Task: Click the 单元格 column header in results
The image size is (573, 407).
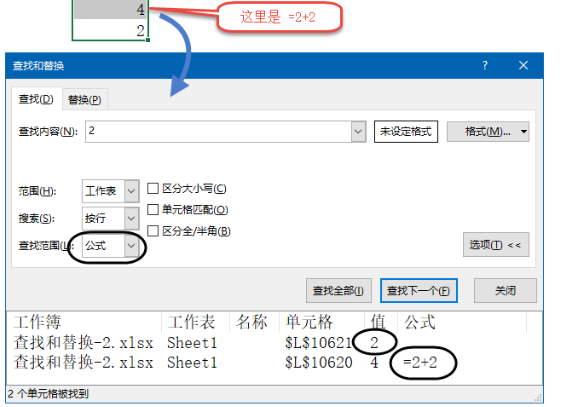Action: (309, 322)
